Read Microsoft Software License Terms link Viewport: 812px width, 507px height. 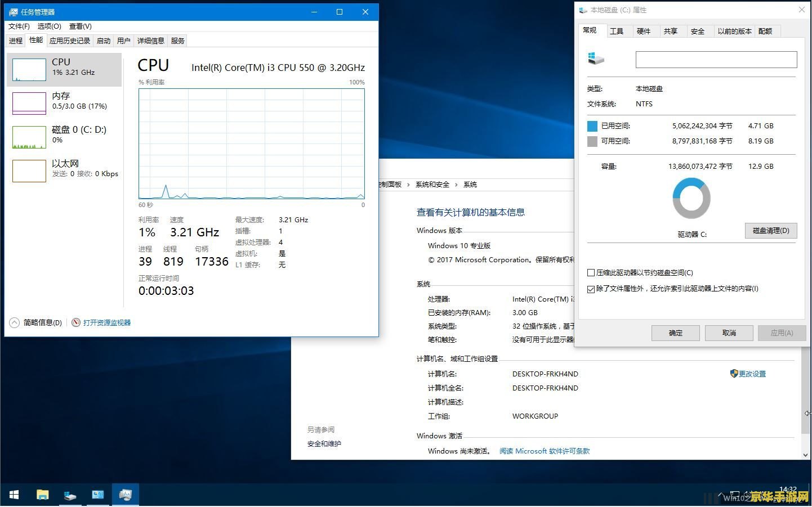coord(545,451)
